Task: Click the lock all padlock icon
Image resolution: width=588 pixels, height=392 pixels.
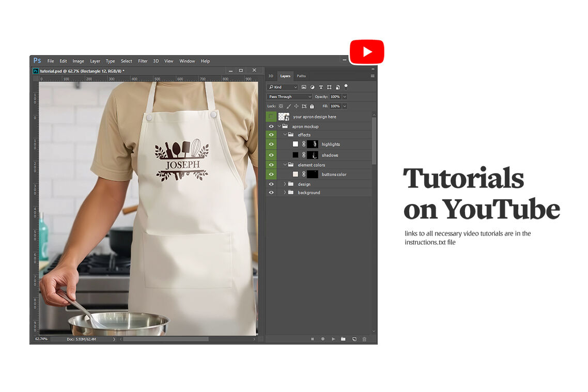Action: (312, 106)
